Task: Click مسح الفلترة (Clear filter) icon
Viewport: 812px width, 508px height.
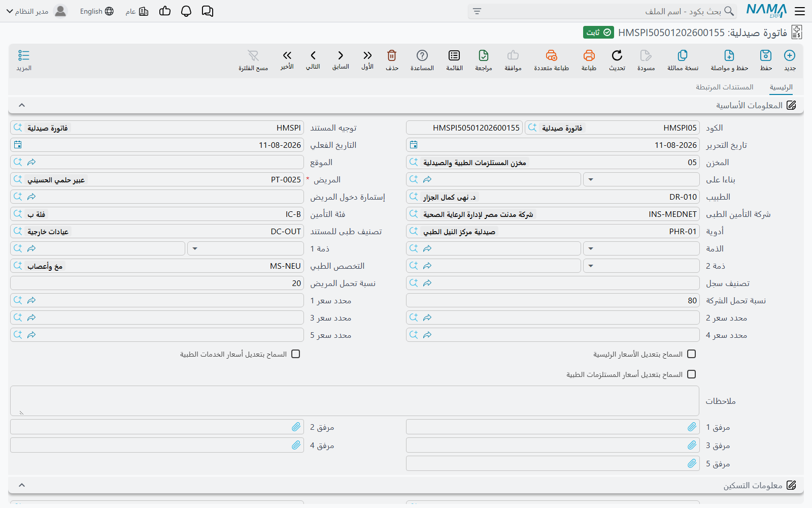Action: tap(253, 55)
